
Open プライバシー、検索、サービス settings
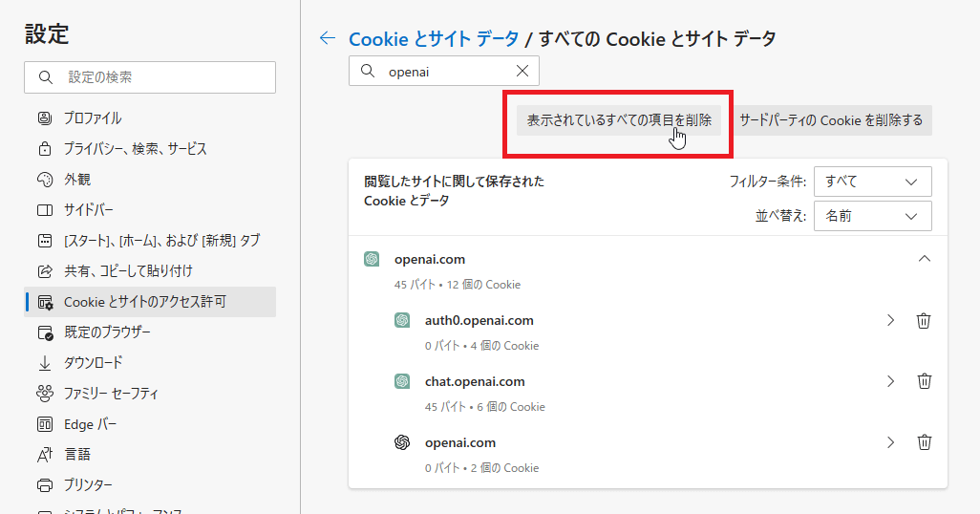pos(135,149)
